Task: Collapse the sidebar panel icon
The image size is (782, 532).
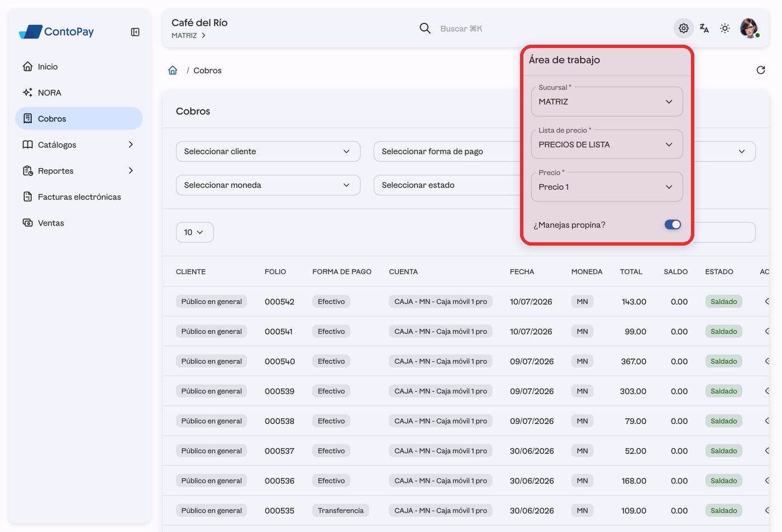Action: coord(135,32)
